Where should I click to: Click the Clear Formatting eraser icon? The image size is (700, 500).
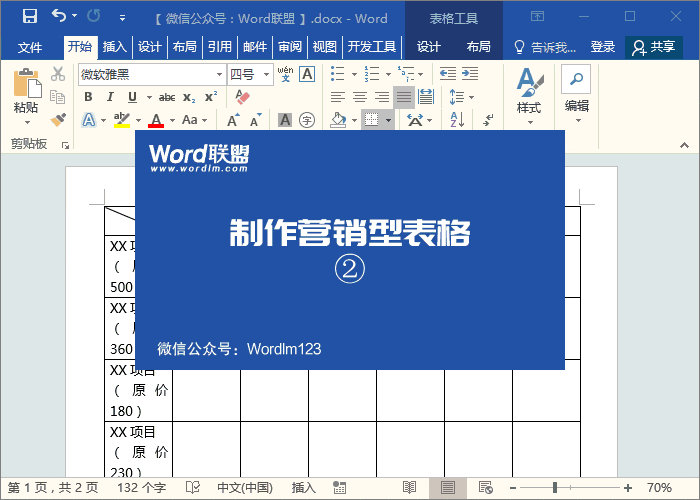[242, 97]
